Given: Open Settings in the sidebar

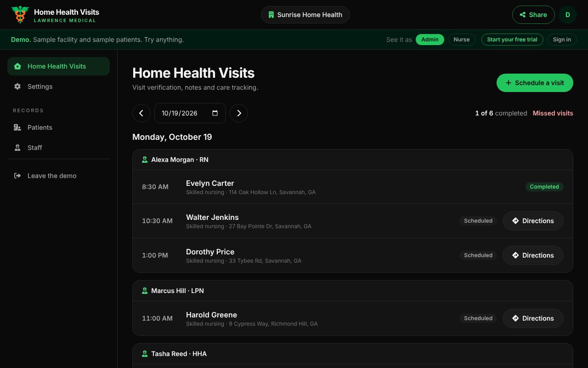Looking at the screenshot, I should (58, 86).
